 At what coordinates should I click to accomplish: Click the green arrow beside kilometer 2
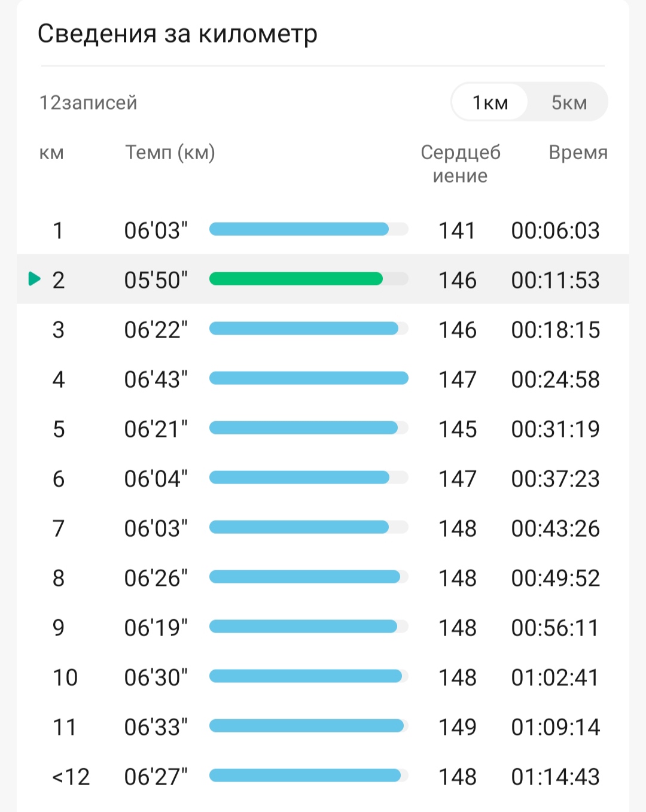pyautogui.click(x=35, y=279)
